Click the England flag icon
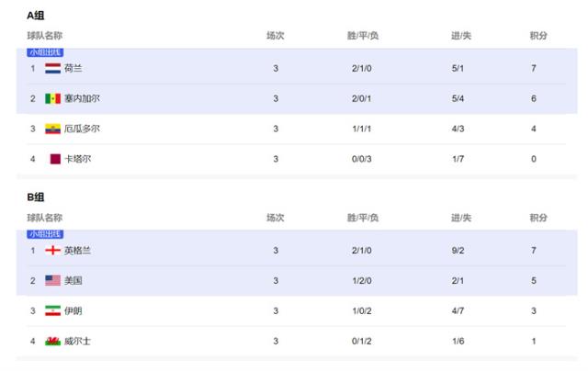This screenshot has height=371, width=588. click(x=53, y=250)
